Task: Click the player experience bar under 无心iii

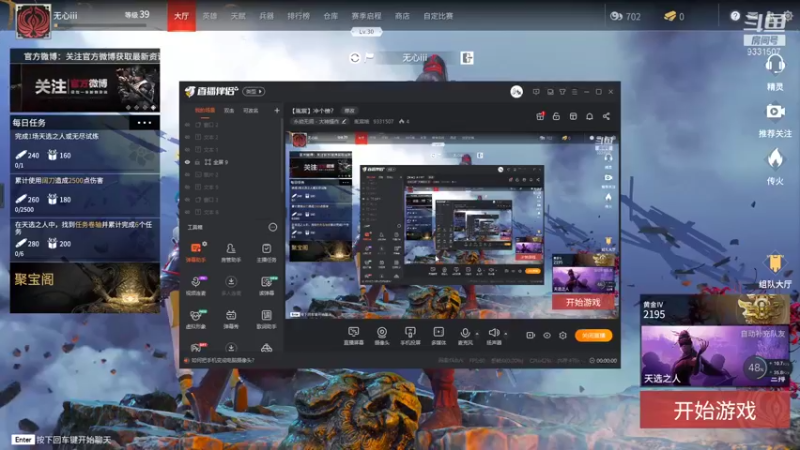Action: (x=101, y=25)
